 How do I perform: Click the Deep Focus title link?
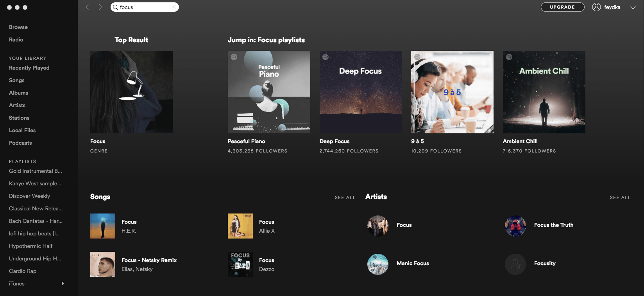[x=335, y=141]
